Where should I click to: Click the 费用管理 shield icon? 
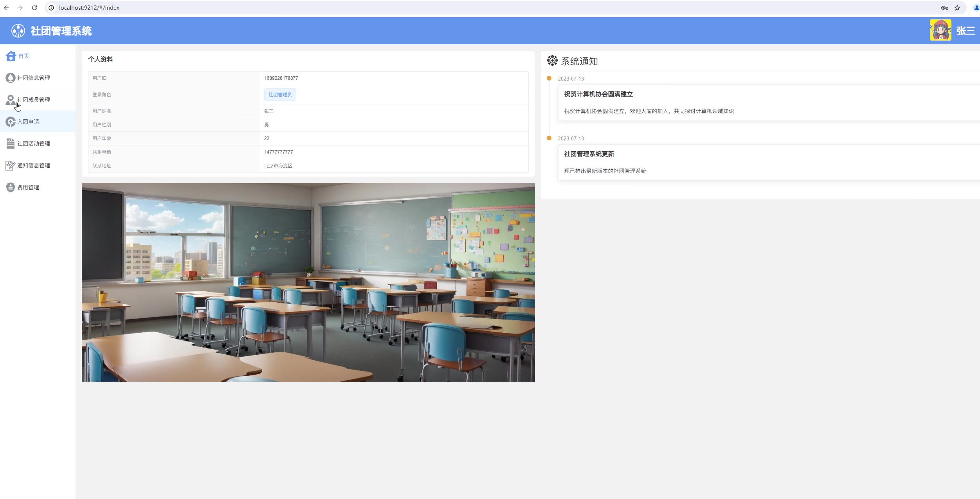11,187
